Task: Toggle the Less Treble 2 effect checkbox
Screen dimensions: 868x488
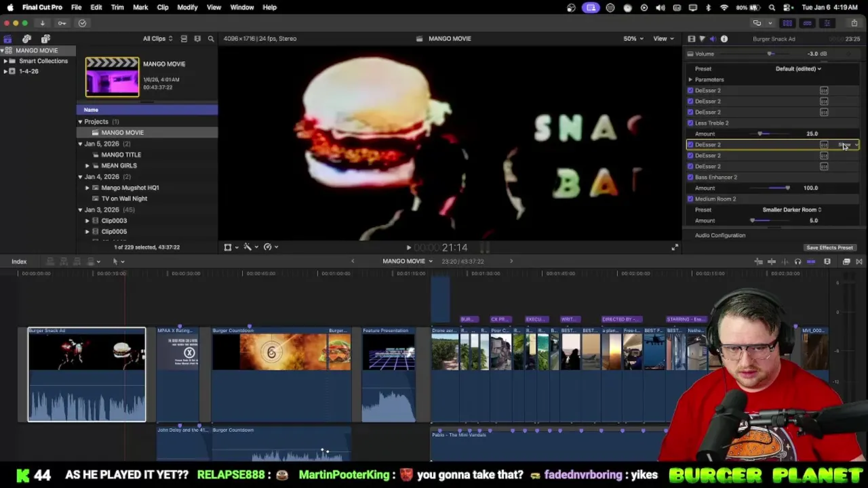Action: point(690,123)
